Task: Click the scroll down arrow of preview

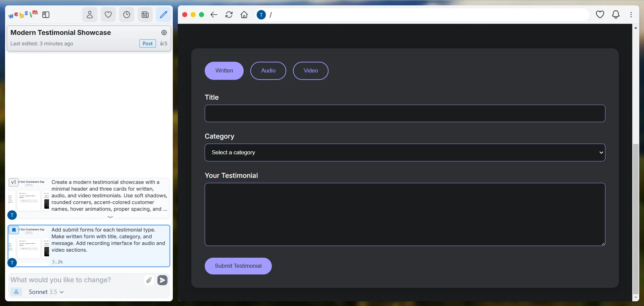Action: pyautogui.click(x=636, y=298)
